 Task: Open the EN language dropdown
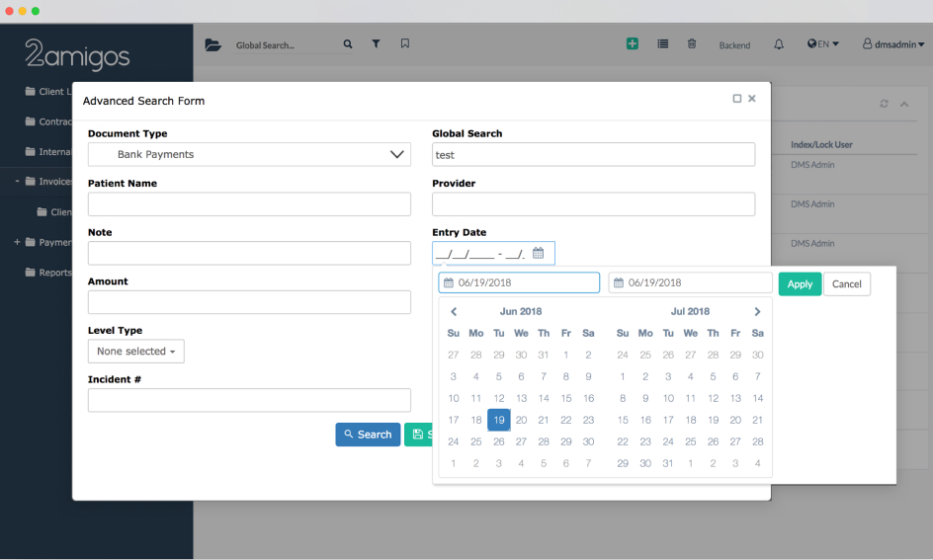click(x=823, y=44)
